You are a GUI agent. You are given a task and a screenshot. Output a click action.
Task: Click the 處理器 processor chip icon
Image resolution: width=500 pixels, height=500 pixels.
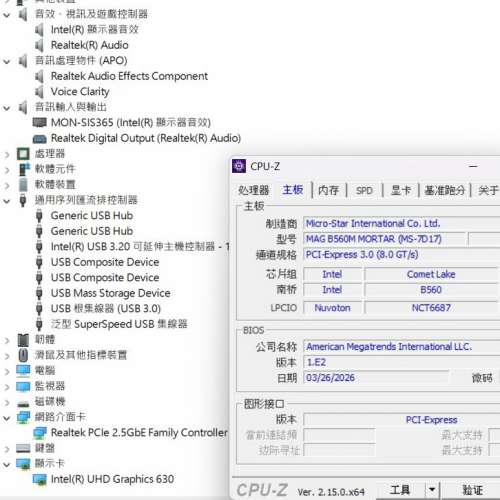(x=23, y=154)
